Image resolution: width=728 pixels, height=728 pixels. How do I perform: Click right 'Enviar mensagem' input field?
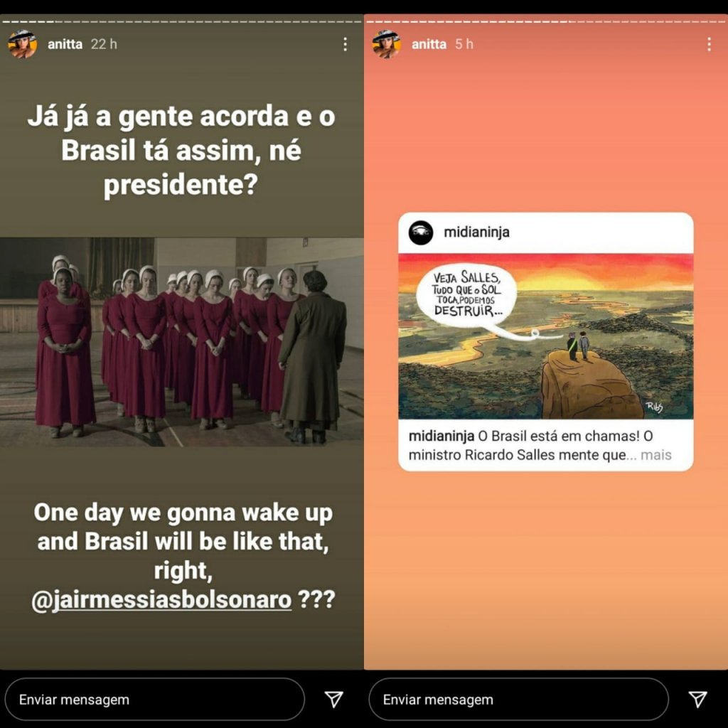coord(518,700)
